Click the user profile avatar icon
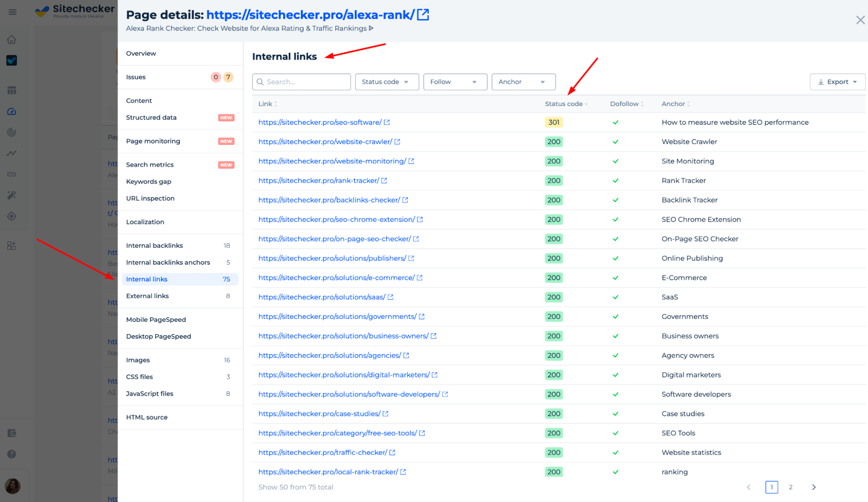This screenshot has width=868, height=502. point(12,485)
